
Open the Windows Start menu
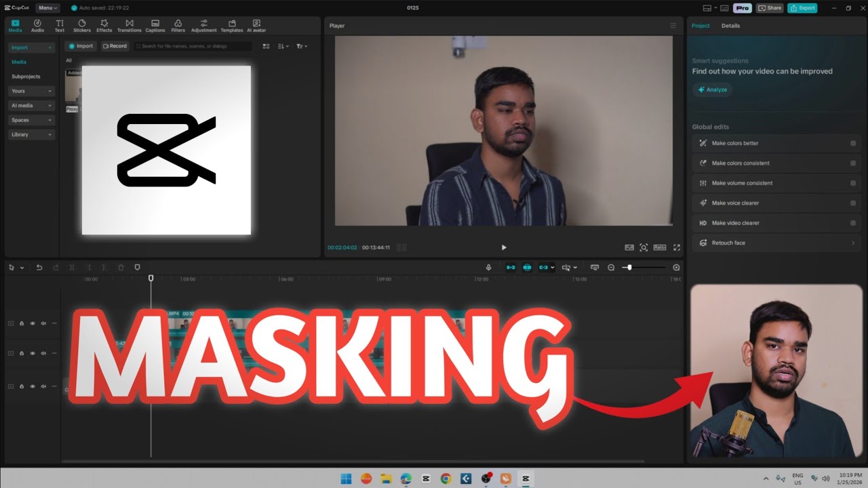[x=347, y=479]
